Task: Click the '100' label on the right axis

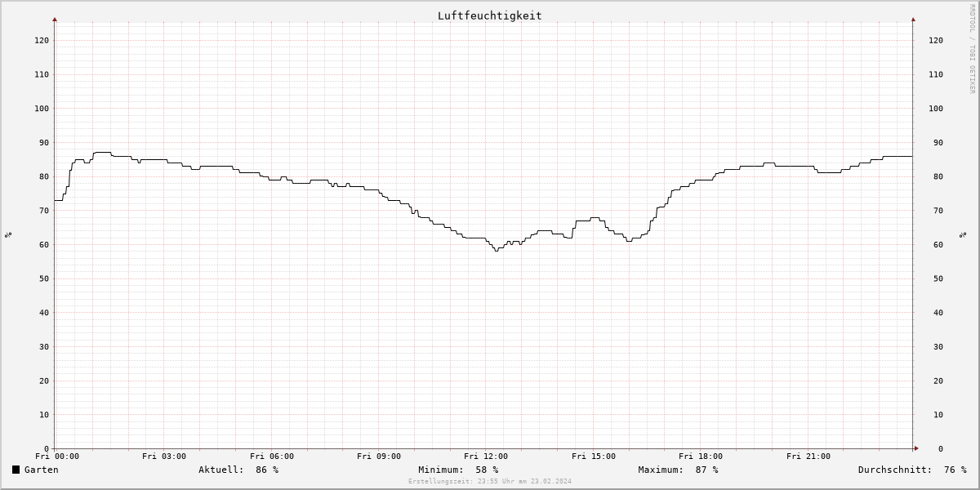Action: [936, 109]
